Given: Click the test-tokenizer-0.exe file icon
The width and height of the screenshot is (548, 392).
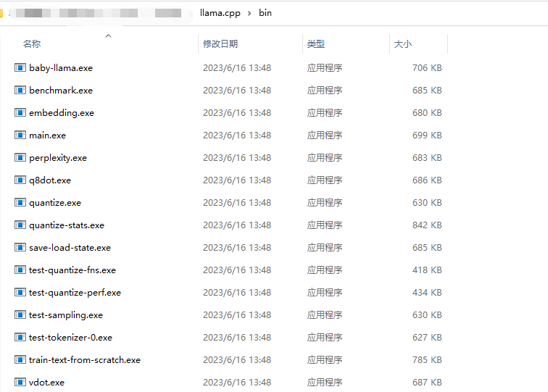Looking at the screenshot, I should point(20,337).
